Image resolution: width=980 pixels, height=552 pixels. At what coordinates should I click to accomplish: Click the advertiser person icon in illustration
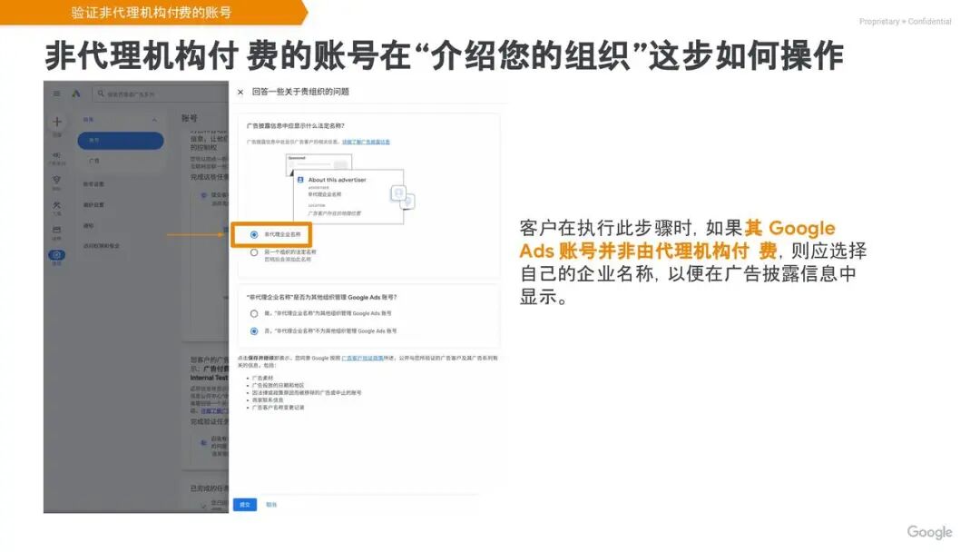coord(300,180)
